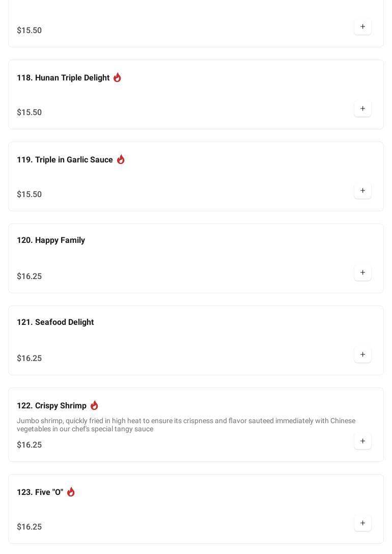Click spicy flame icon beside Hunan Triple Delight
Image resolution: width=392 pixels, height=554 pixels.
(117, 77)
